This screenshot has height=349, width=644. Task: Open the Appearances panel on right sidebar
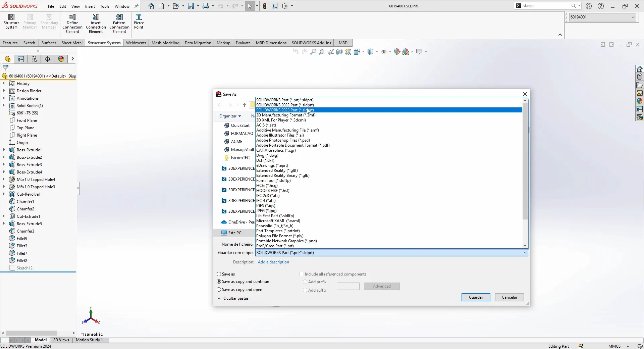click(x=640, y=101)
